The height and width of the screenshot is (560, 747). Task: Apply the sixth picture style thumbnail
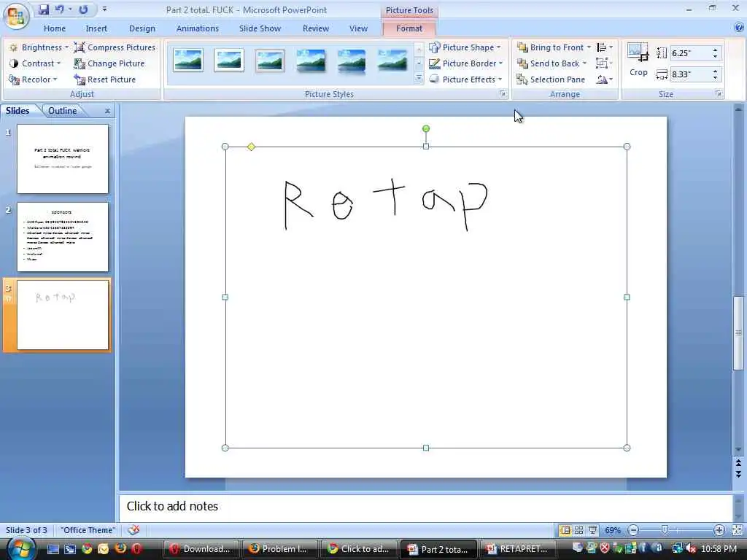coord(392,61)
